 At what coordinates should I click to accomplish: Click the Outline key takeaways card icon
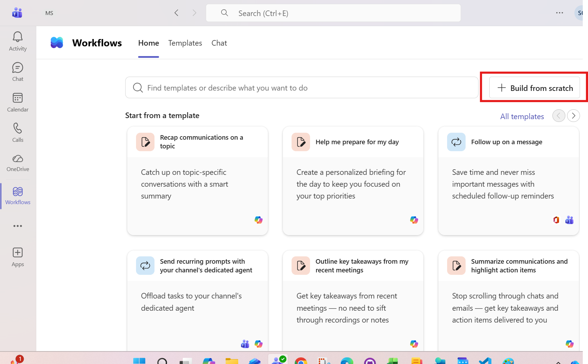point(301,266)
